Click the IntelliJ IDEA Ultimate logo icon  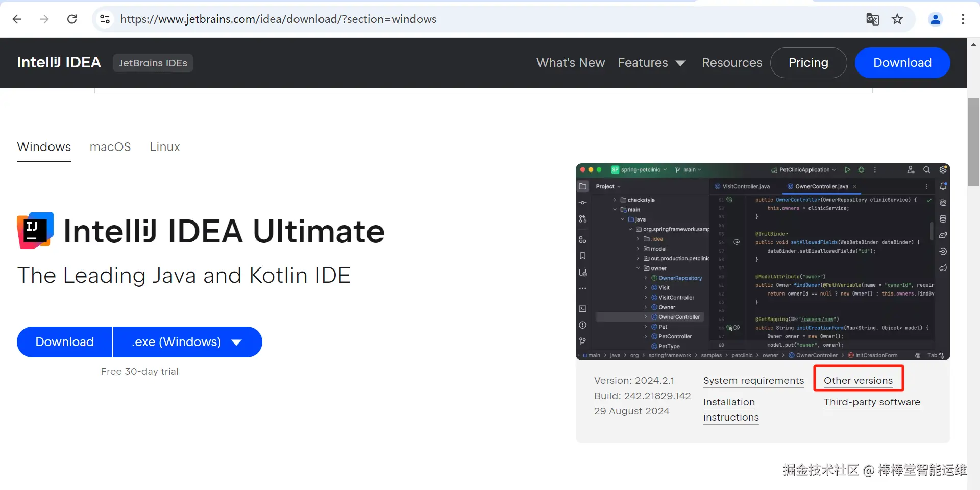(x=35, y=231)
